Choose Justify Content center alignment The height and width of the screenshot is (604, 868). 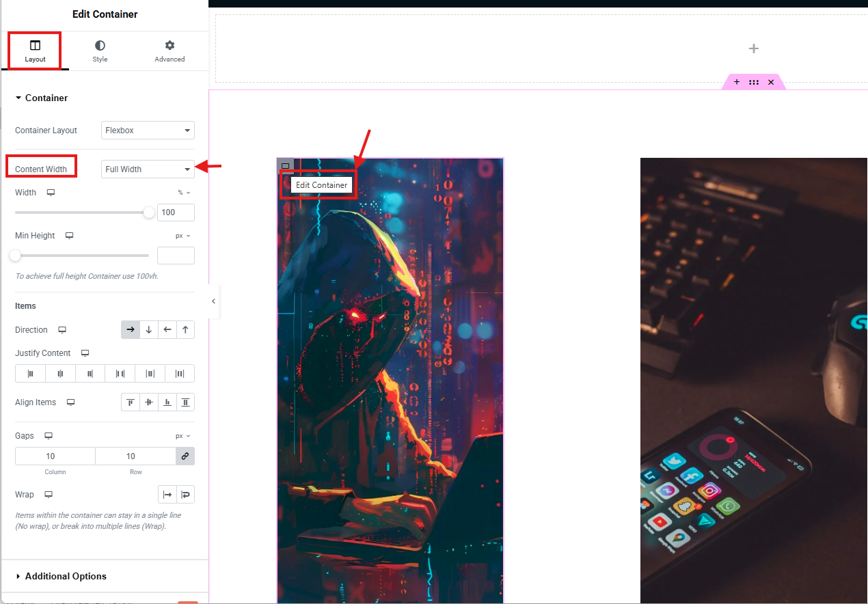point(60,374)
